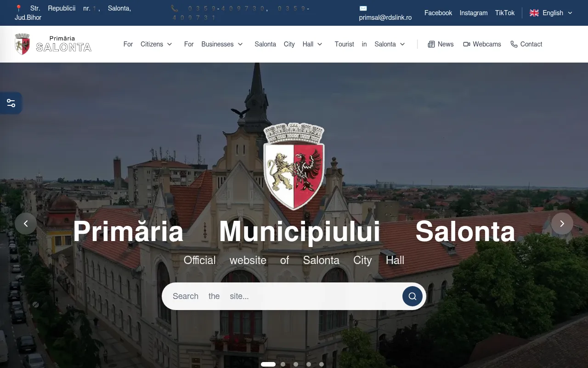Image resolution: width=588 pixels, height=368 pixels.
Task: Open the accessibility settings sliders icon
Action: coord(11,103)
